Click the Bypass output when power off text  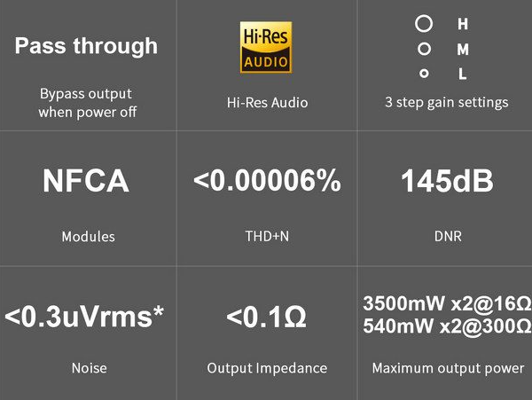coord(87,103)
